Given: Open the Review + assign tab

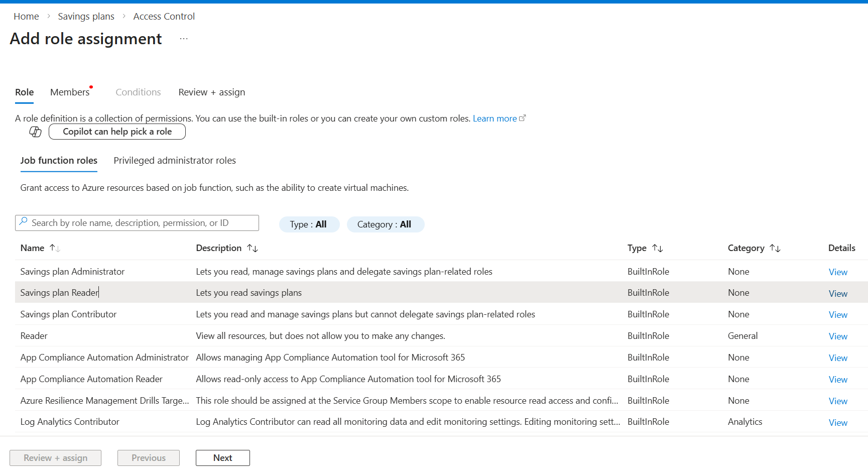Looking at the screenshot, I should click(211, 92).
